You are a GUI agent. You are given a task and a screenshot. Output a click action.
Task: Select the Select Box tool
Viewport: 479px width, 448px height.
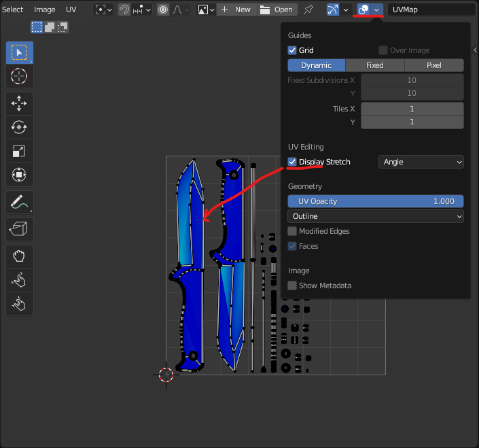point(19,52)
